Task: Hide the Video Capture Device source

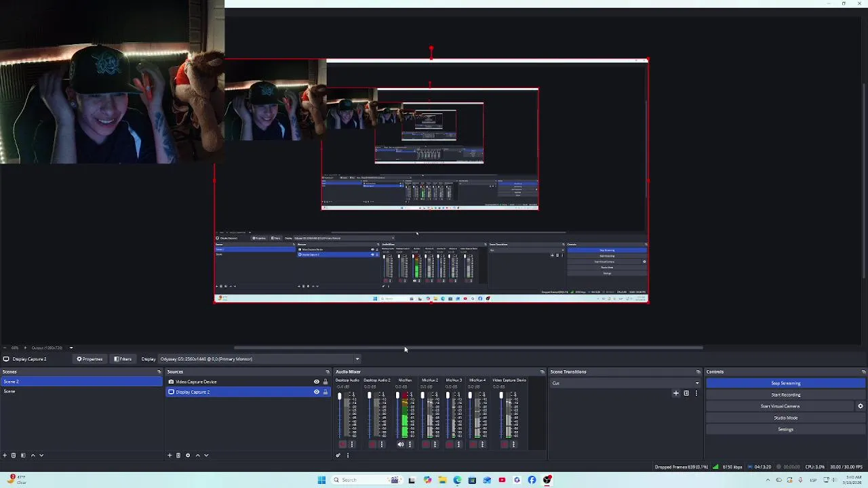Action: click(x=316, y=382)
